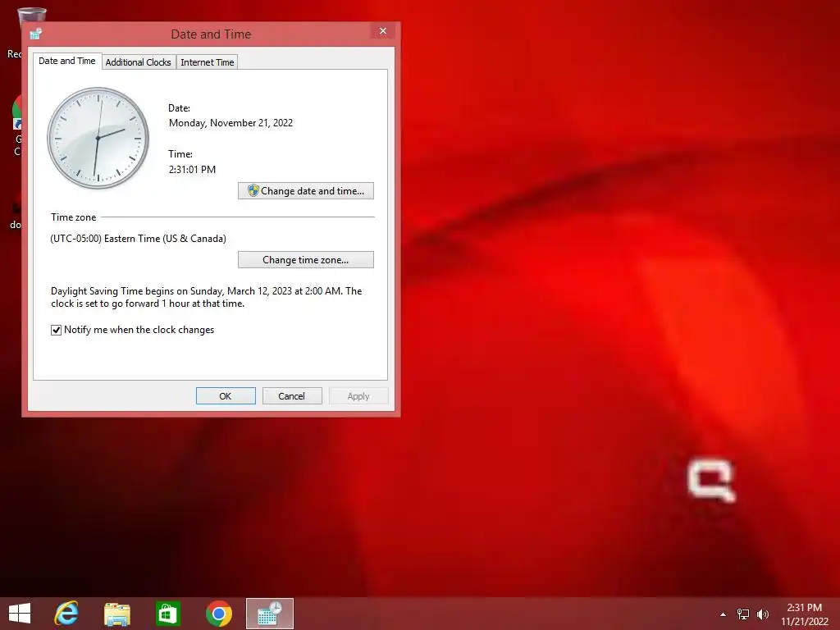Open the Start menu Windows logo
Viewport: 840px width, 630px height.
[20, 614]
